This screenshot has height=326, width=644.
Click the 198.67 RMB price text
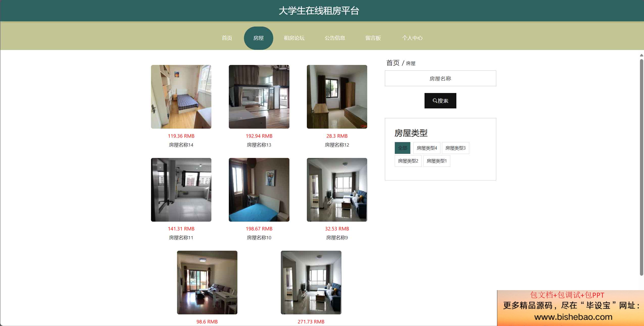point(259,229)
